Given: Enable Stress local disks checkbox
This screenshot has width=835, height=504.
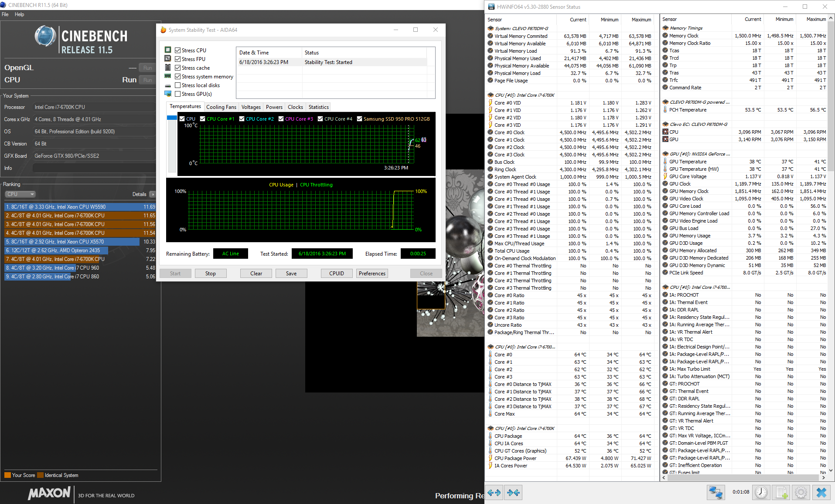Looking at the screenshot, I should tap(177, 85).
